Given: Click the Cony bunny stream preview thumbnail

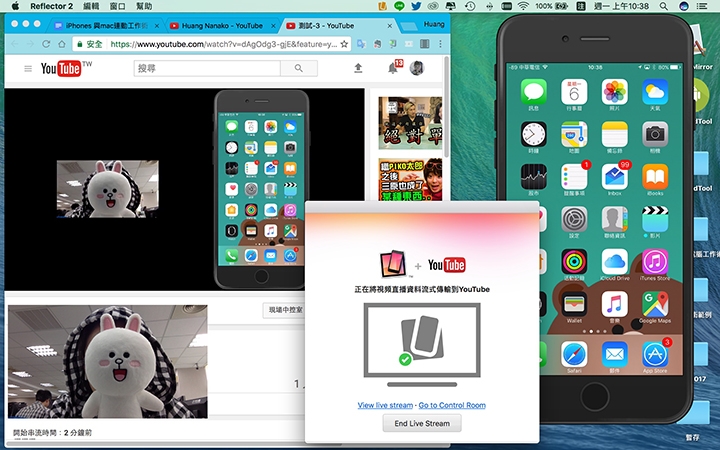Looking at the screenshot, I should [x=108, y=361].
